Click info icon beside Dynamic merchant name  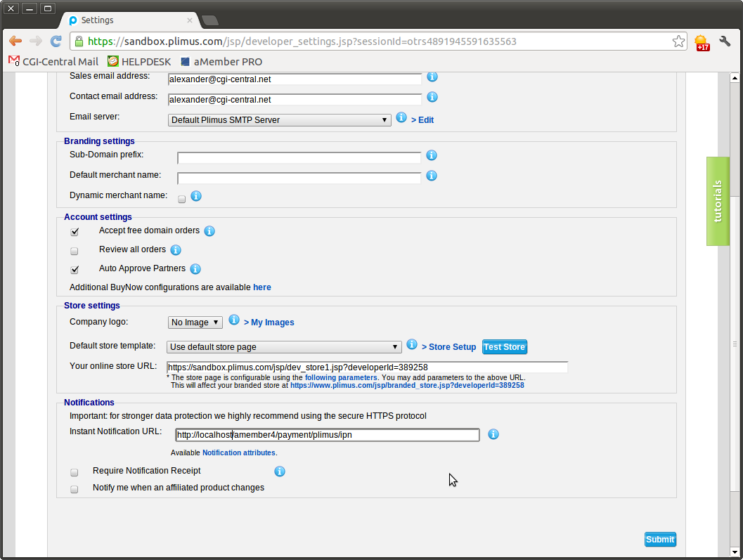click(x=196, y=196)
